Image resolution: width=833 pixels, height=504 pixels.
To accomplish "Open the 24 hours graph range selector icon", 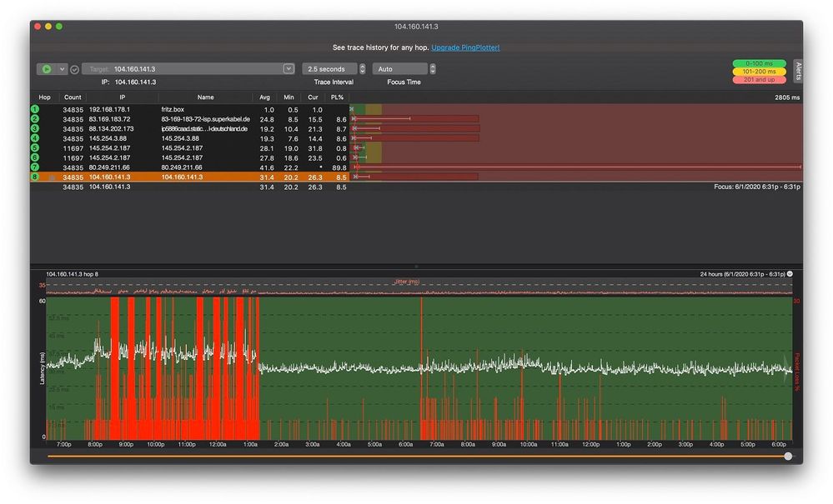I will point(790,273).
